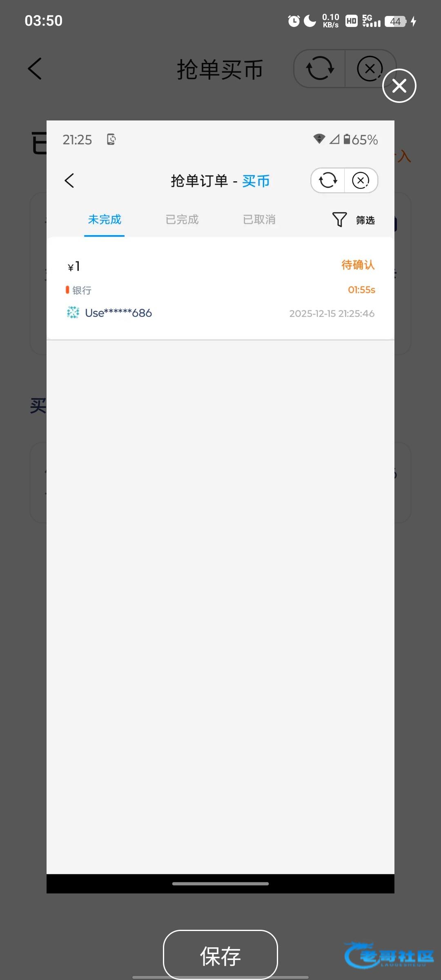
Task: Tap the alarm clock status icon
Action: tap(294, 21)
